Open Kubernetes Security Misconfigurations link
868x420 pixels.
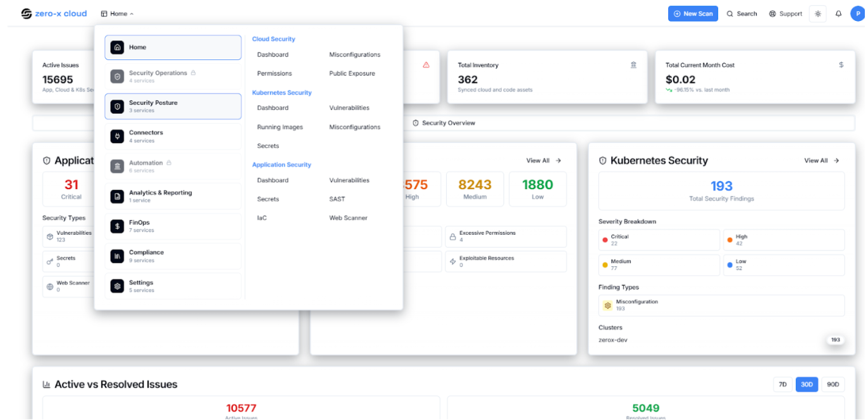point(355,127)
